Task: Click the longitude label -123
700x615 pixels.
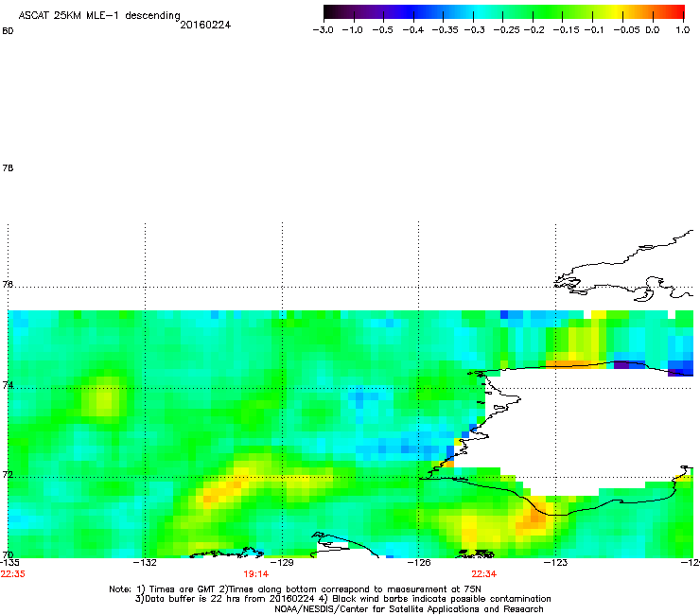Action: click(x=555, y=562)
